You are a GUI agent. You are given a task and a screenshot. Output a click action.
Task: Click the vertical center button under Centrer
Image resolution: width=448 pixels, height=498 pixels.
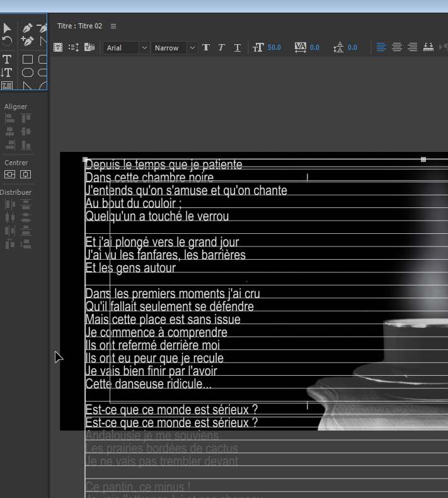click(9, 175)
